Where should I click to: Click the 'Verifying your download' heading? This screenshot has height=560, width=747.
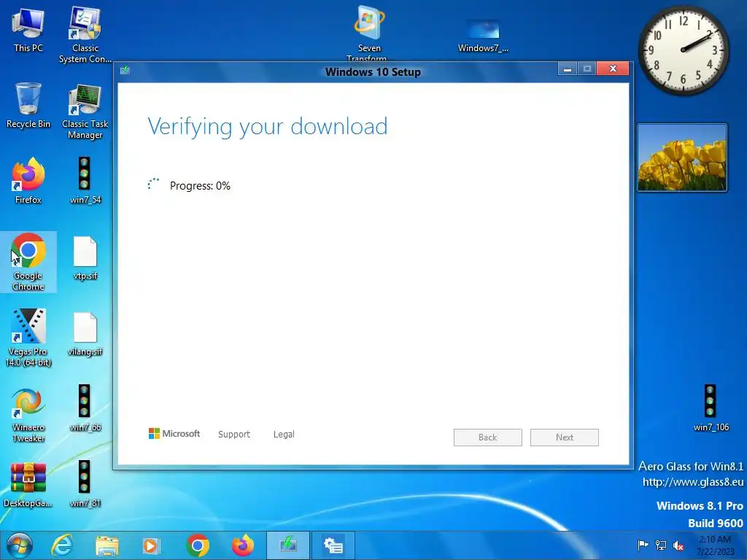[x=267, y=127]
